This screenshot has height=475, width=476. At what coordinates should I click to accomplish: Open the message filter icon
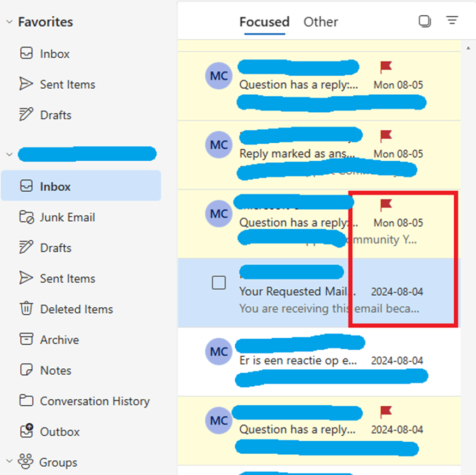452,20
